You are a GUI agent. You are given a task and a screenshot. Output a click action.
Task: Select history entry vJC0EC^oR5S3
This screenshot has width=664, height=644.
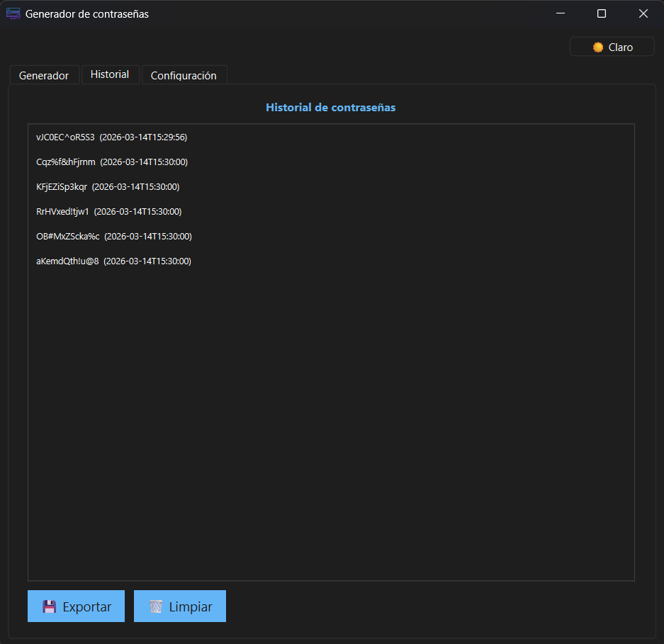click(111, 137)
